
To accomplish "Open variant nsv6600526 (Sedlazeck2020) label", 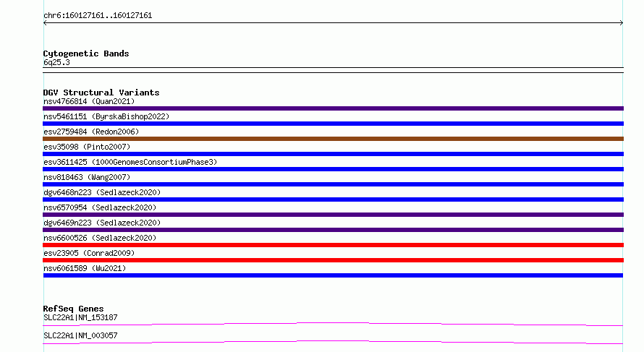I will 100,238.
